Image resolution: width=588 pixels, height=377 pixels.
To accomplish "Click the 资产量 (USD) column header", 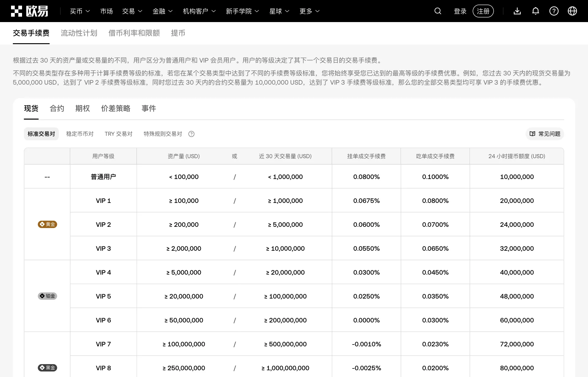I will 184,156.
